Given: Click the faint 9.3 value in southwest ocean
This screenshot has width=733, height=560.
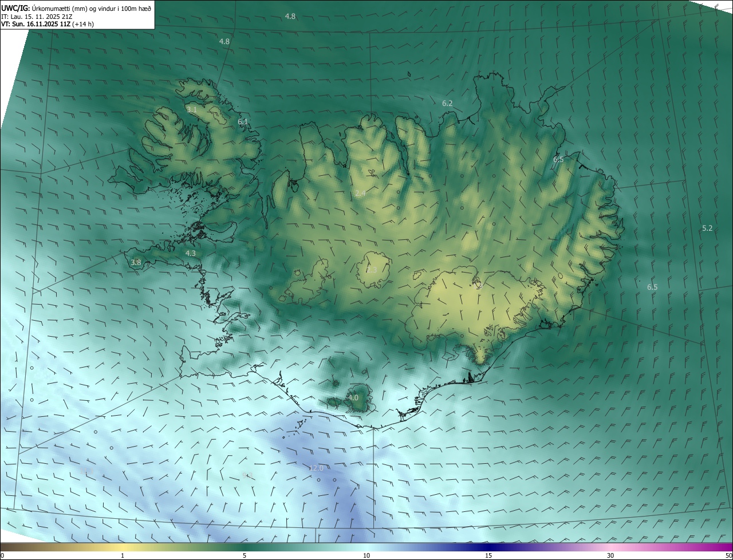Looking at the screenshot, I should tap(247, 475).
